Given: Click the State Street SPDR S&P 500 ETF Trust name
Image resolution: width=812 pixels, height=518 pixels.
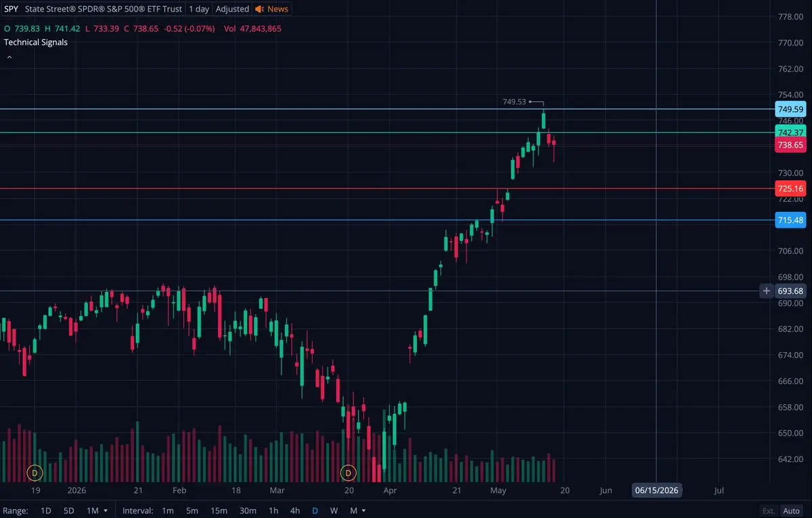Looking at the screenshot, I should click(x=104, y=9).
